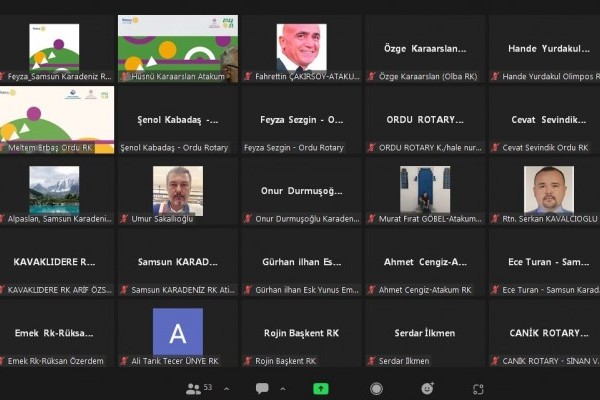The image size is (600, 400).
Task: Click muted mic icon beside Cevat Sevindik Ordu RK
Action: tap(495, 148)
